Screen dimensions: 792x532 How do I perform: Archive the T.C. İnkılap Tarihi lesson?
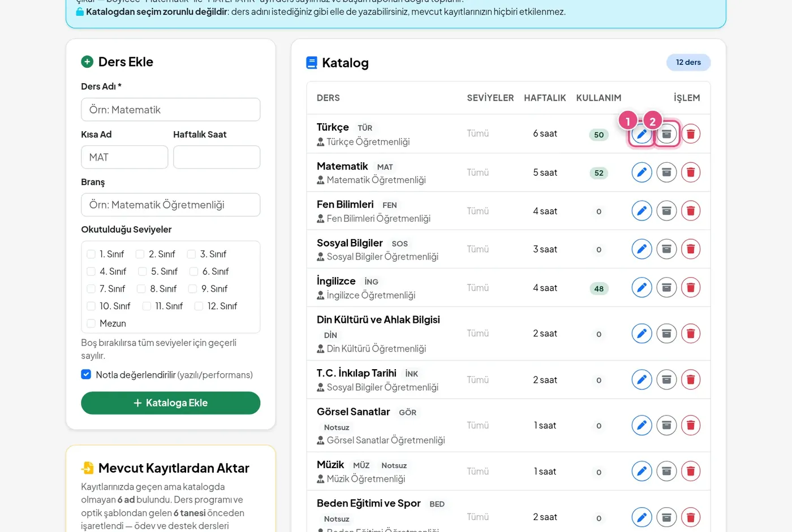666,380
